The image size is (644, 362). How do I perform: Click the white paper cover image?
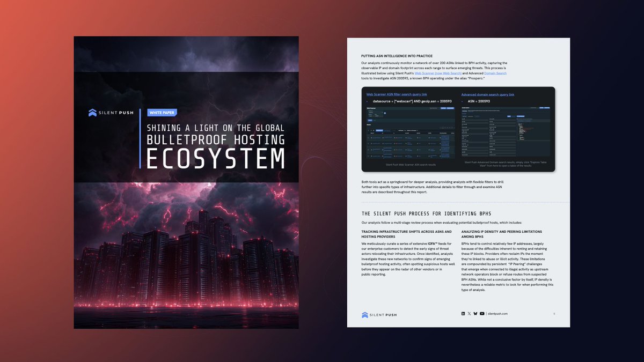click(x=186, y=182)
